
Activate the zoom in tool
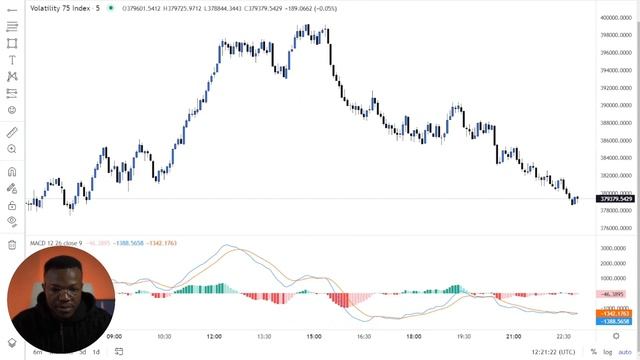12,149
